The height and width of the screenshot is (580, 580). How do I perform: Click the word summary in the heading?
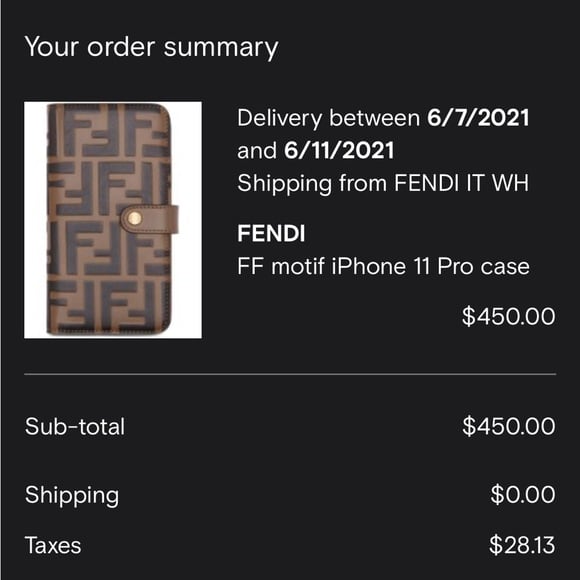pos(221,48)
